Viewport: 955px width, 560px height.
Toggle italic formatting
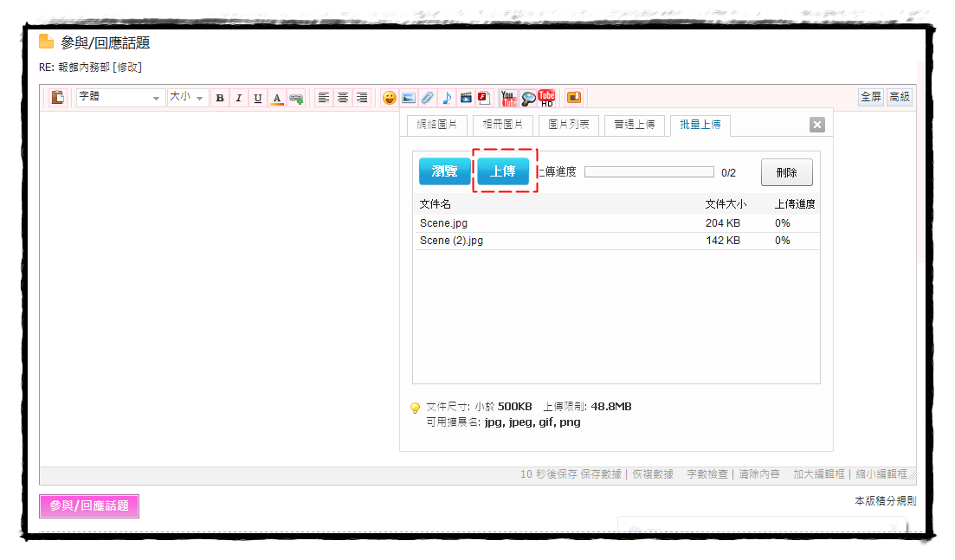point(239,98)
